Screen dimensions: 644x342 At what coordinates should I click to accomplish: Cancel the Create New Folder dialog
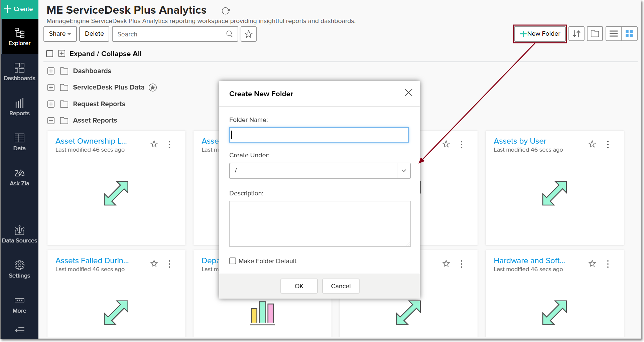(x=341, y=286)
